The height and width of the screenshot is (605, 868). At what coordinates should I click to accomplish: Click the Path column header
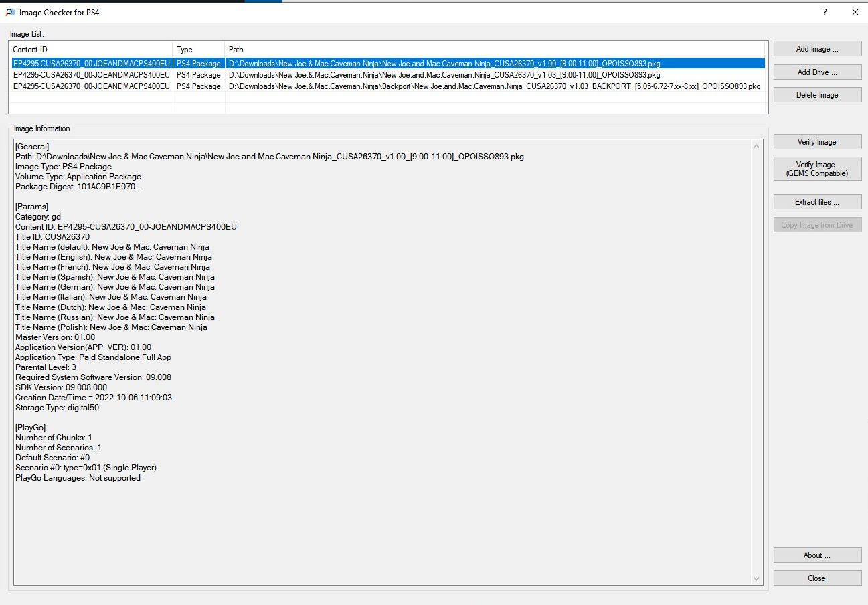point(495,50)
